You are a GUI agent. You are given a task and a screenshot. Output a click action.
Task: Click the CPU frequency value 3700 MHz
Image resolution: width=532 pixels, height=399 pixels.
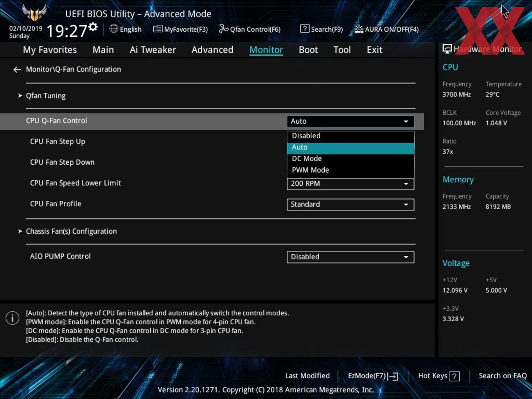pos(457,95)
